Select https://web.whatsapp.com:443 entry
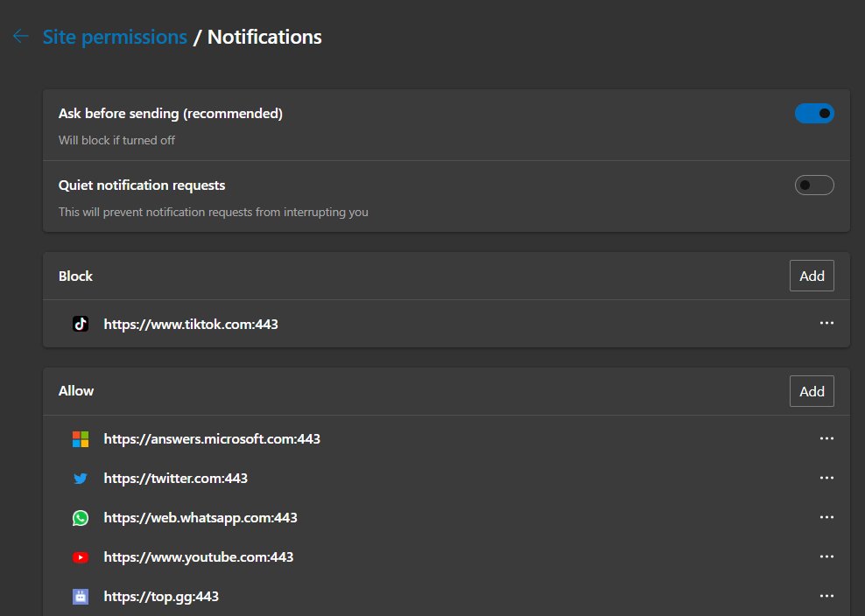Viewport: 865px width, 616px height. point(200,518)
